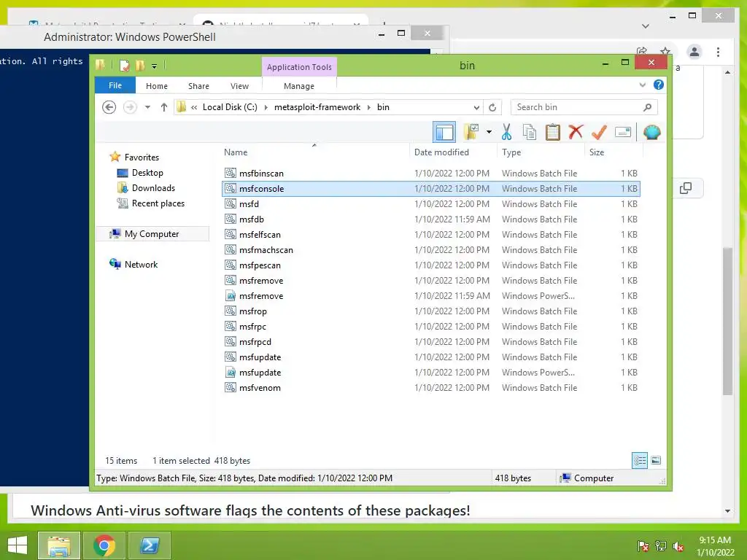Viewport: 747px width, 560px height.
Task: Expand the breadcrumb arrow after Local Disk
Action: [266, 107]
